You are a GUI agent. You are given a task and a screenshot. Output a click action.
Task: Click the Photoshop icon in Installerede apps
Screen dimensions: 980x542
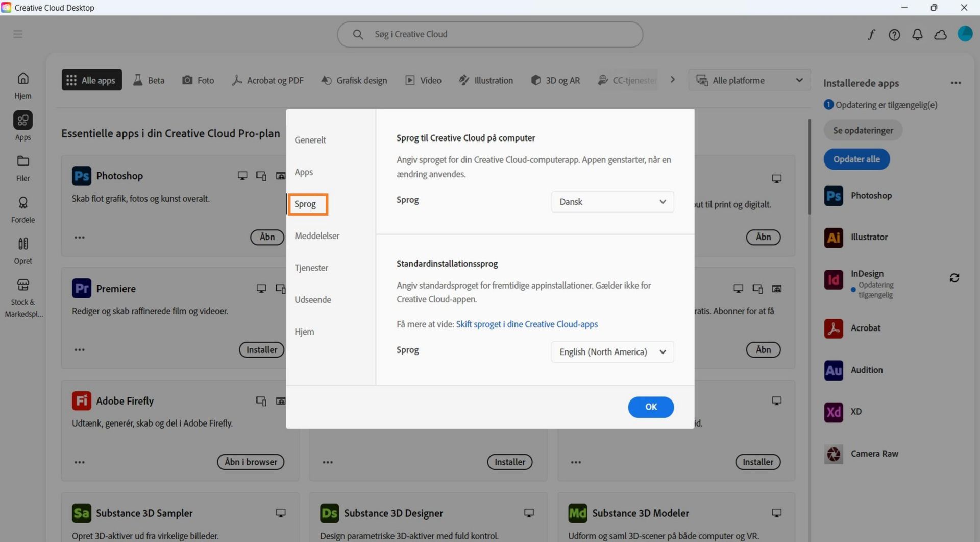(834, 196)
